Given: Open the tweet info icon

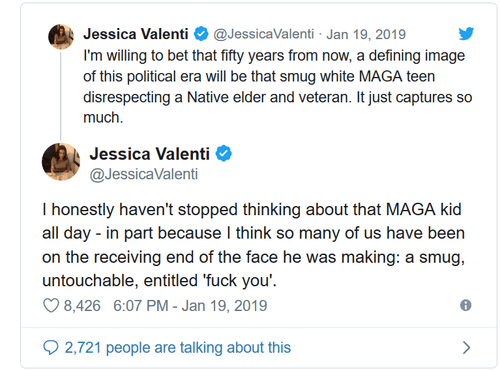Looking at the screenshot, I should coord(466,305).
